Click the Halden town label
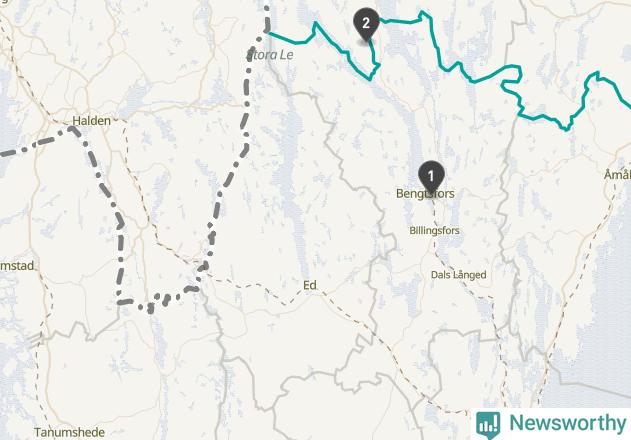 [91, 120]
